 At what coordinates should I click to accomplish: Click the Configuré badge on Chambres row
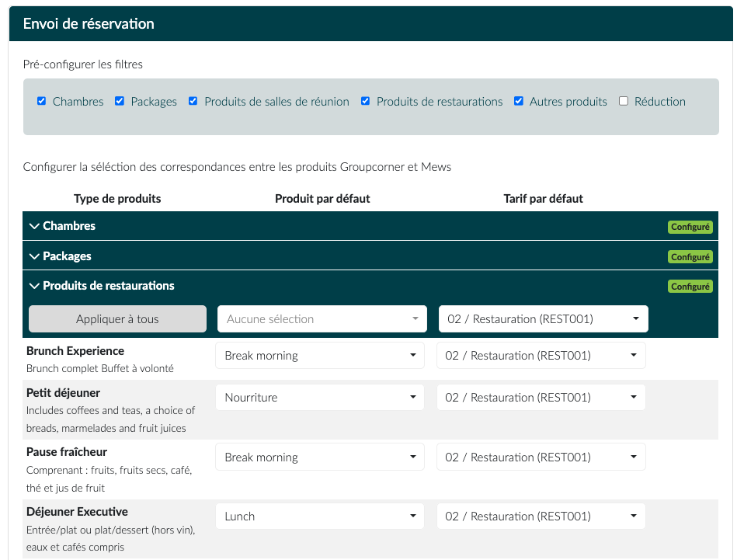690,228
